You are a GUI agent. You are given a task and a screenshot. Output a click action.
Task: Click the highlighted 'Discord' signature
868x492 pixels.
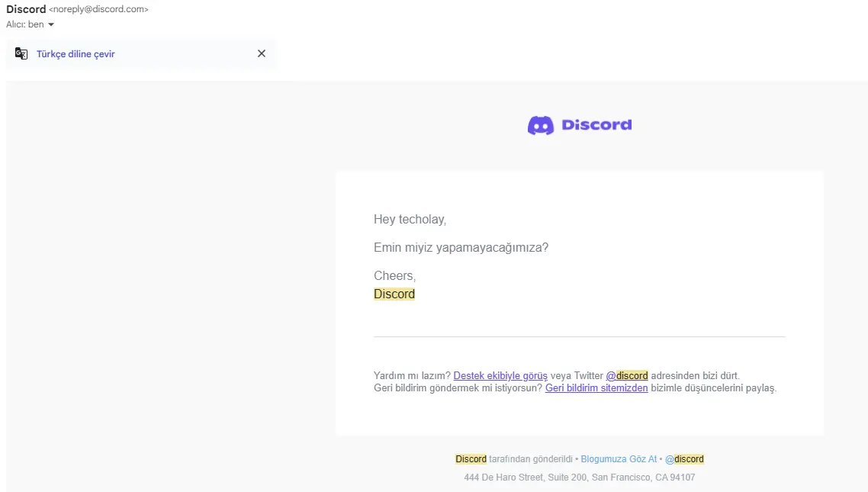pyautogui.click(x=394, y=294)
